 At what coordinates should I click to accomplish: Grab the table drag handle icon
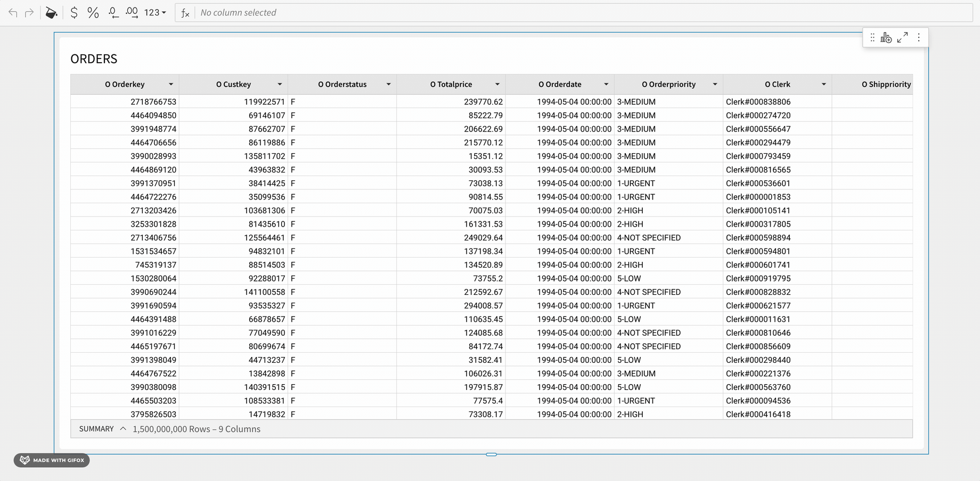[x=872, y=38]
